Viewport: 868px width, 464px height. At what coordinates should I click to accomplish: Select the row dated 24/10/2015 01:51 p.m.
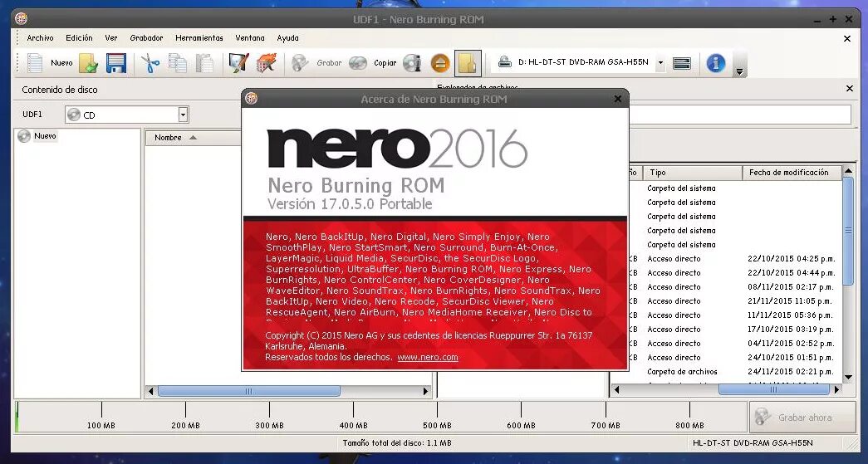pyautogui.click(x=735, y=358)
